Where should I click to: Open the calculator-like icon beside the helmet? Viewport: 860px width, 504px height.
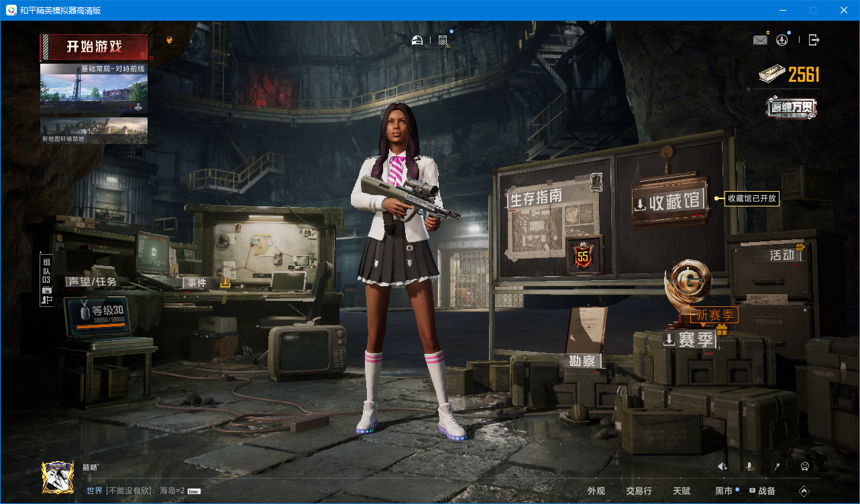pos(443,41)
